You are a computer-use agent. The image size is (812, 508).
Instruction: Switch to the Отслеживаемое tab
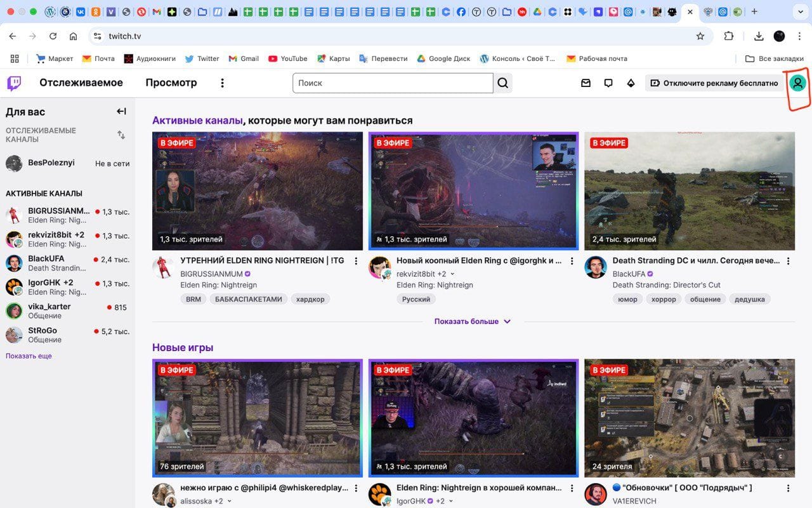click(x=81, y=83)
